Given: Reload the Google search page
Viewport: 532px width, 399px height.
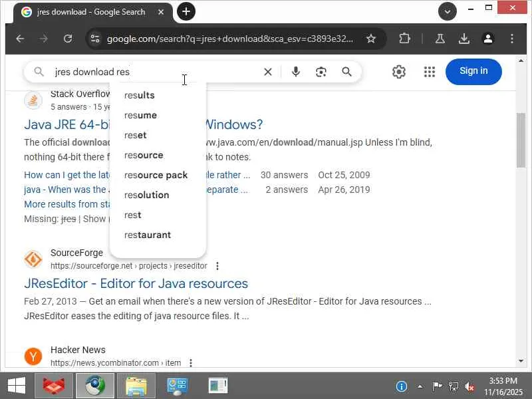Looking at the screenshot, I should tap(68, 39).
